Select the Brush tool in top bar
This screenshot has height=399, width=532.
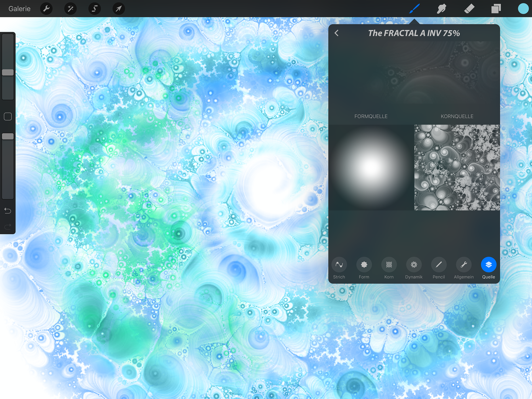414,9
